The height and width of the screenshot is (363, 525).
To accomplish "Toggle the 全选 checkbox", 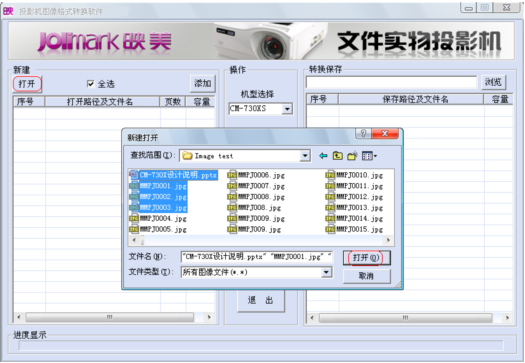I will pyautogui.click(x=90, y=83).
